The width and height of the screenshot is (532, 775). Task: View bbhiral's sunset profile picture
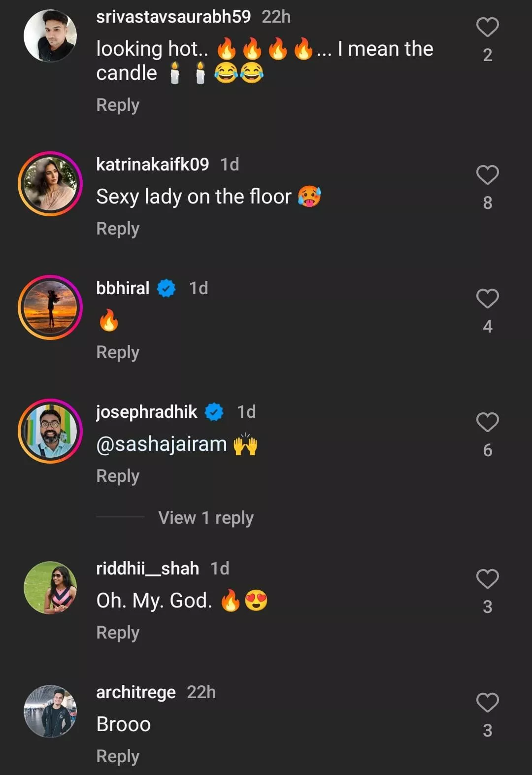50,307
